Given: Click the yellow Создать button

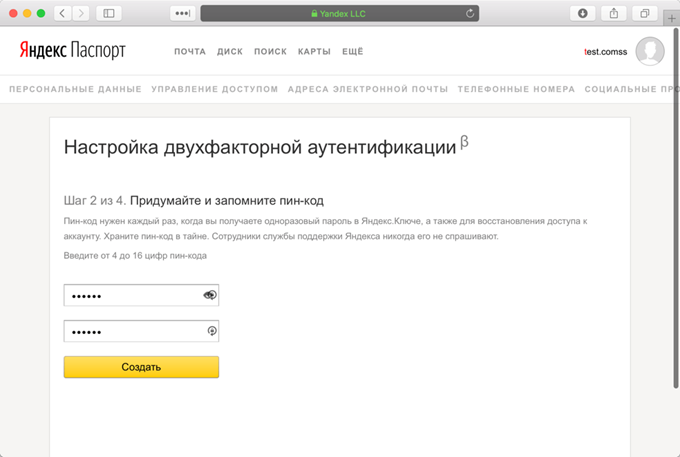Looking at the screenshot, I should [x=141, y=367].
